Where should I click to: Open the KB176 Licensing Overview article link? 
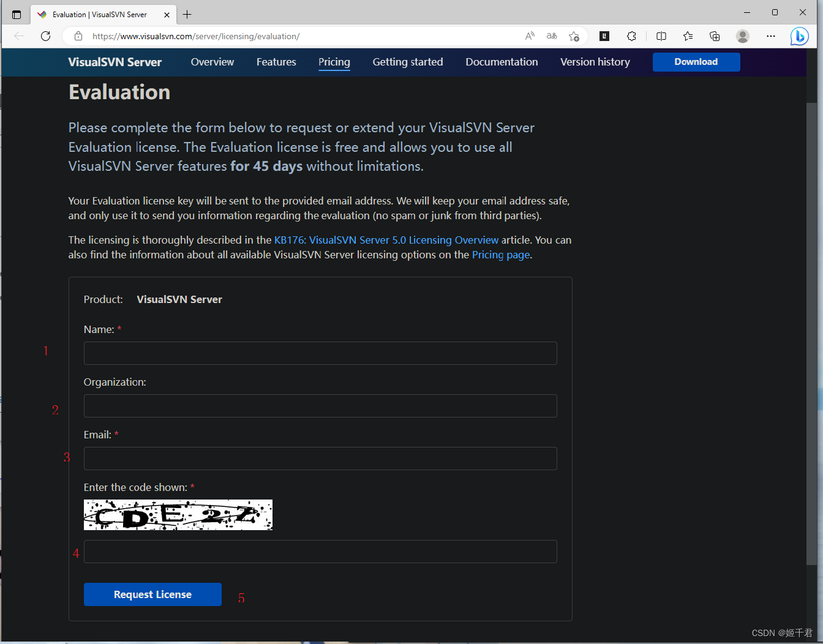(386, 240)
